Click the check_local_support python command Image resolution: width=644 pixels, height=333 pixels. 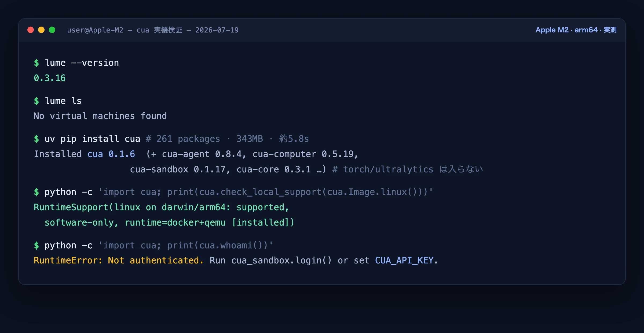(x=233, y=192)
